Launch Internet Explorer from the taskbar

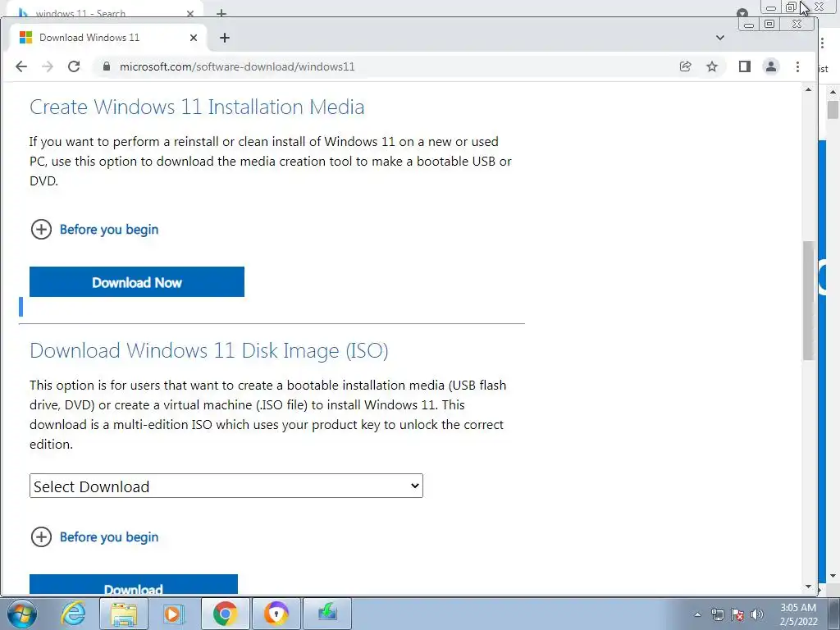click(x=73, y=614)
